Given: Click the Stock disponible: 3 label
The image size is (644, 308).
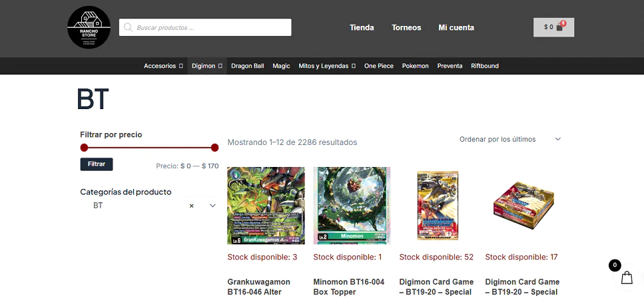Looking at the screenshot, I should click(x=262, y=257).
